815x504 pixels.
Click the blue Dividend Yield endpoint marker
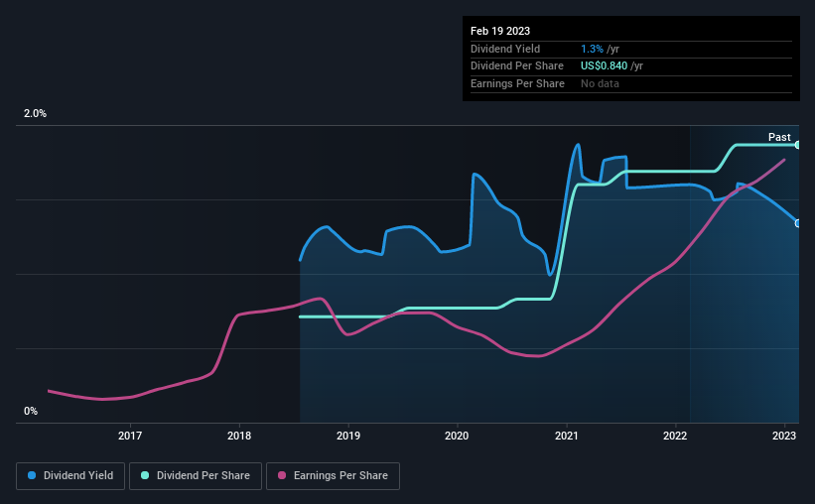797,223
